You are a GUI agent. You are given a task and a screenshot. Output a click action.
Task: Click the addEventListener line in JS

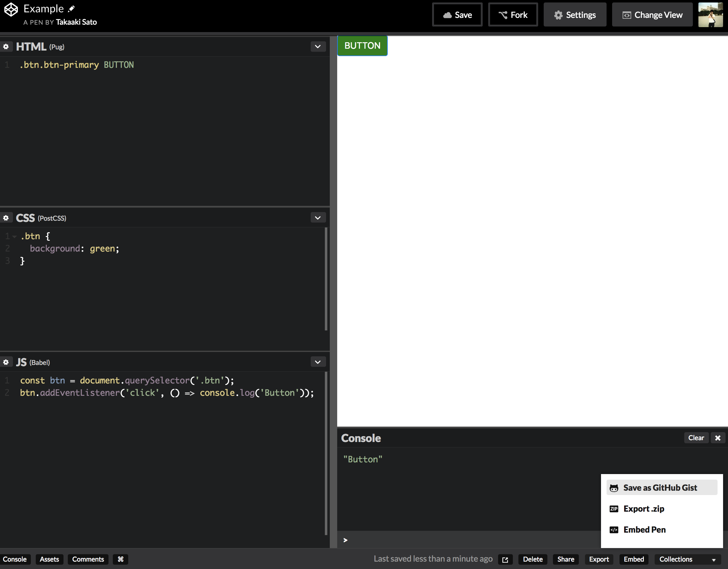tap(167, 393)
